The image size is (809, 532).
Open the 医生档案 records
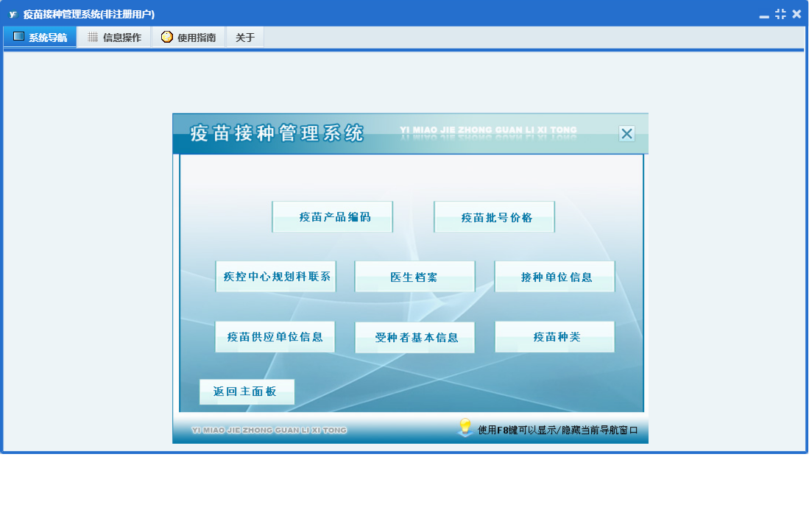coord(415,277)
